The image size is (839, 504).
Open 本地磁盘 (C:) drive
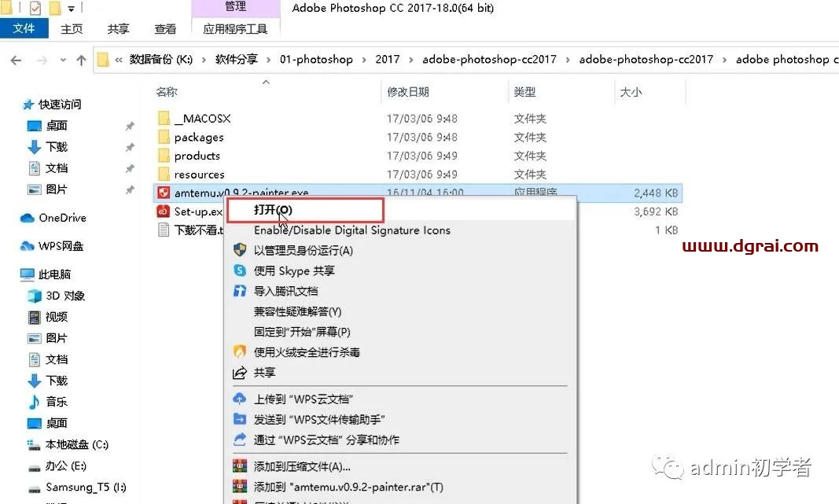point(76,444)
